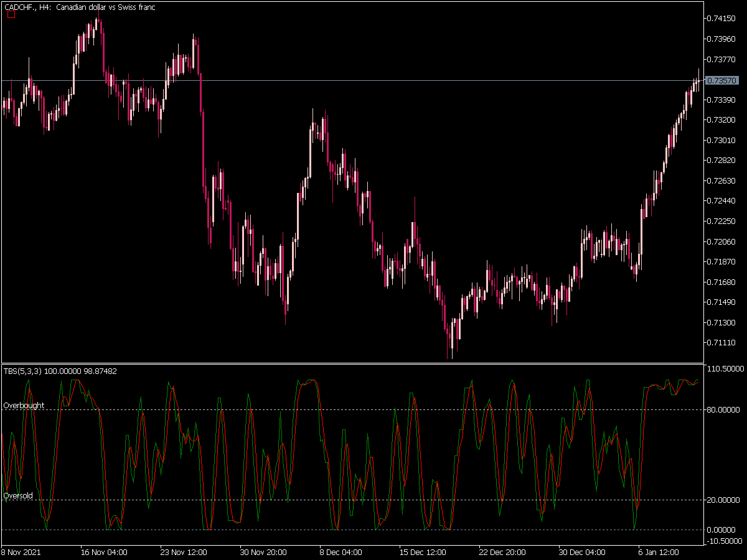
Task: Click price scale value 0.73390
Action: coord(723,100)
